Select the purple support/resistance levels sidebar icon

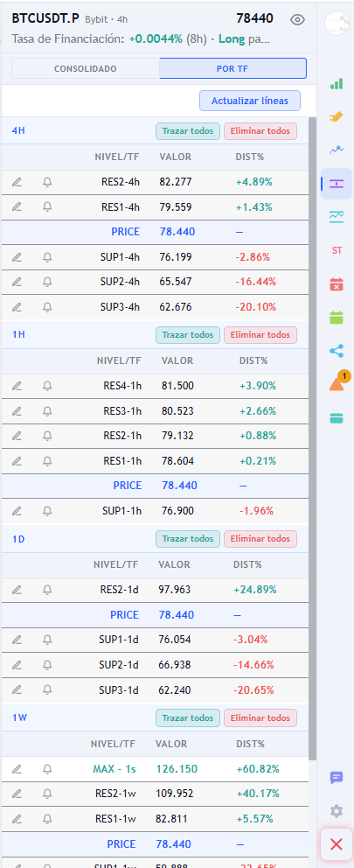(337, 184)
